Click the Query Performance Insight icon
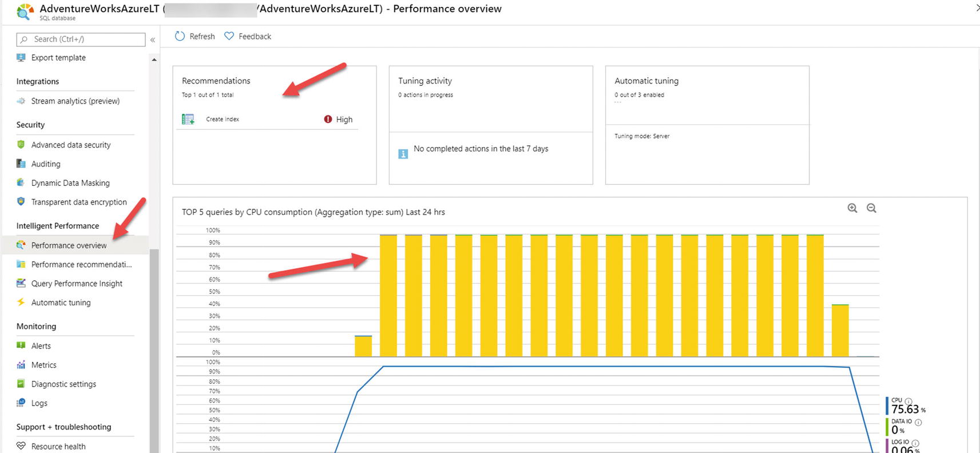This screenshot has height=453, width=980. pos(21,283)
